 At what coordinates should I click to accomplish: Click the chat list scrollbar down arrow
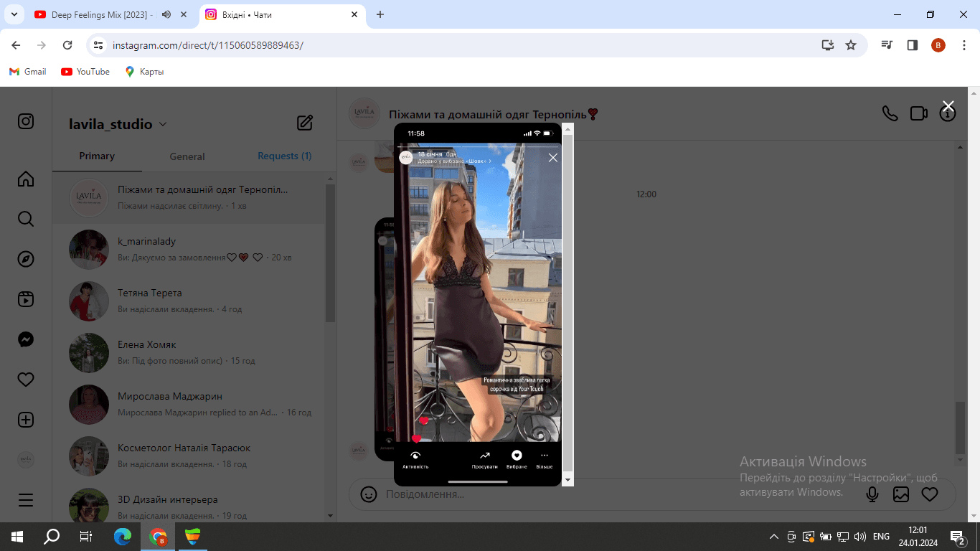pyautogui.click(x=330, y=516)
